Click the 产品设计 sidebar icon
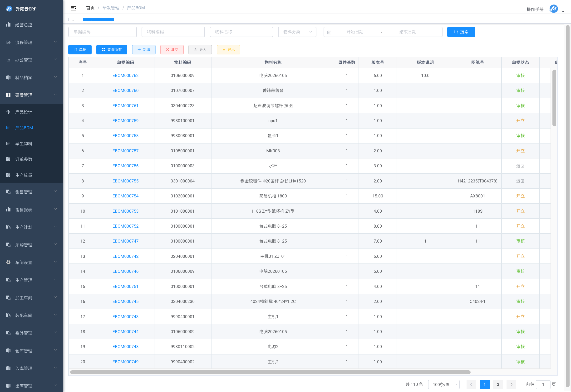The image size is (571, 392). 8,112
